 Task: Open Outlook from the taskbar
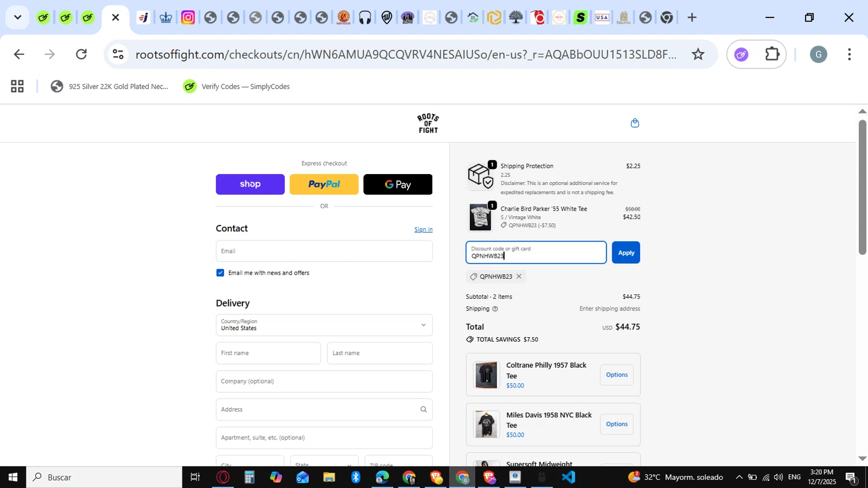point(303,477)
